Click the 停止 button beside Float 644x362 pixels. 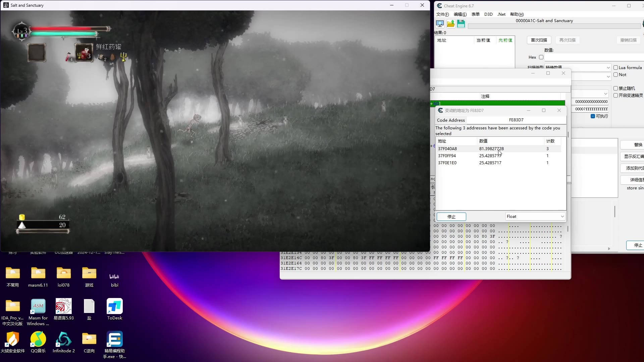(451, 217)
